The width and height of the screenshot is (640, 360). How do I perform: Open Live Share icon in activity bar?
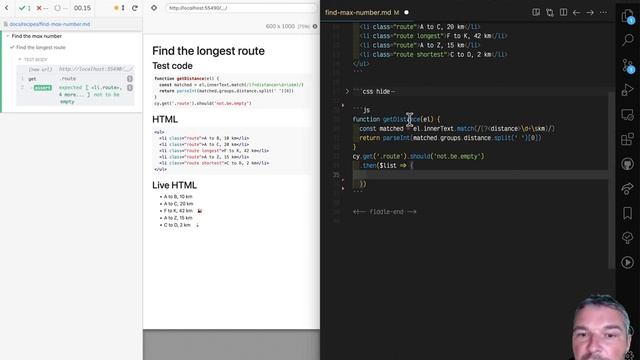point(628,189)
